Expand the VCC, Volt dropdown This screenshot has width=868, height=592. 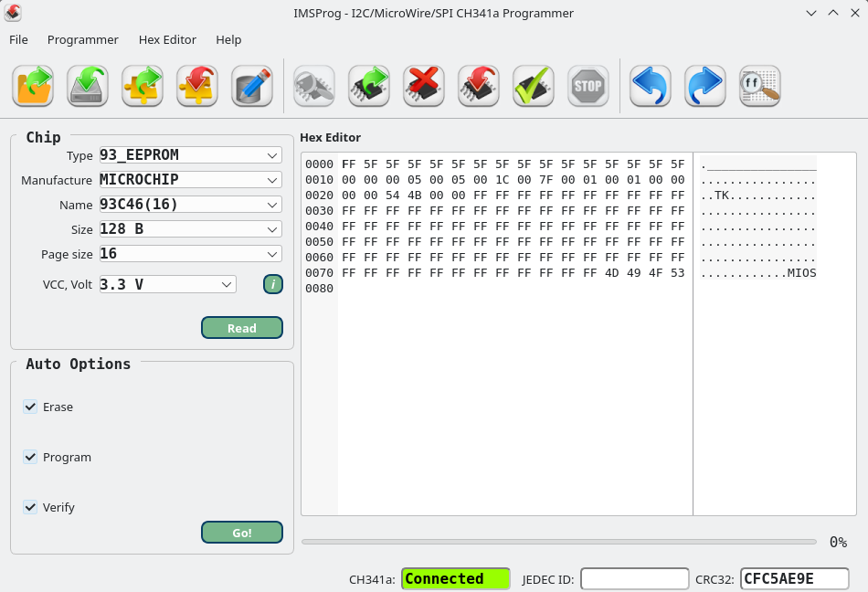[x=168, y=284]
